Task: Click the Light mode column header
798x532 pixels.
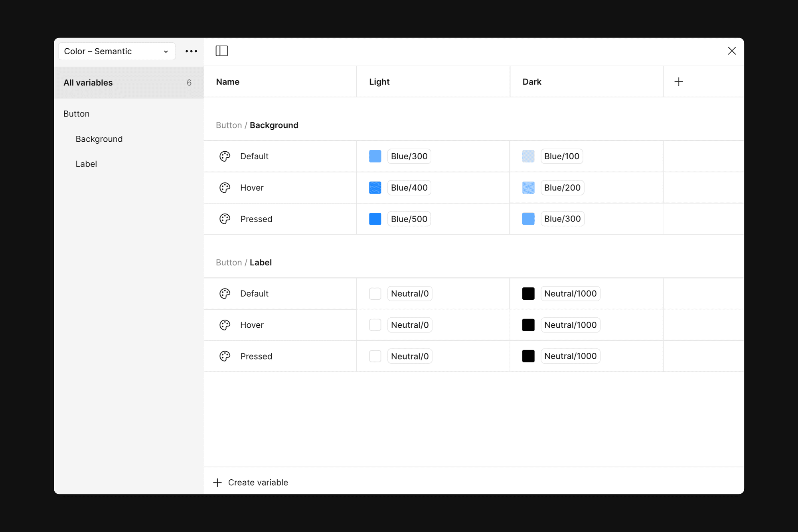Action: [379, 82]
